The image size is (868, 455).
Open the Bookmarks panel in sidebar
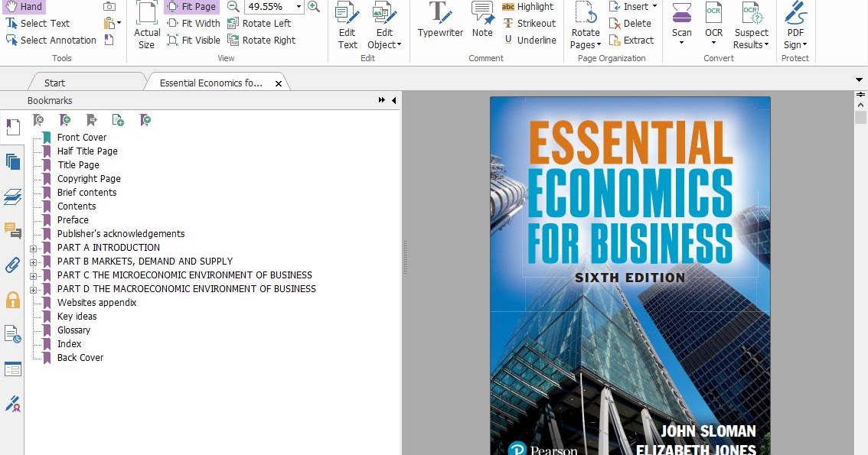click(x=13, y=127)
